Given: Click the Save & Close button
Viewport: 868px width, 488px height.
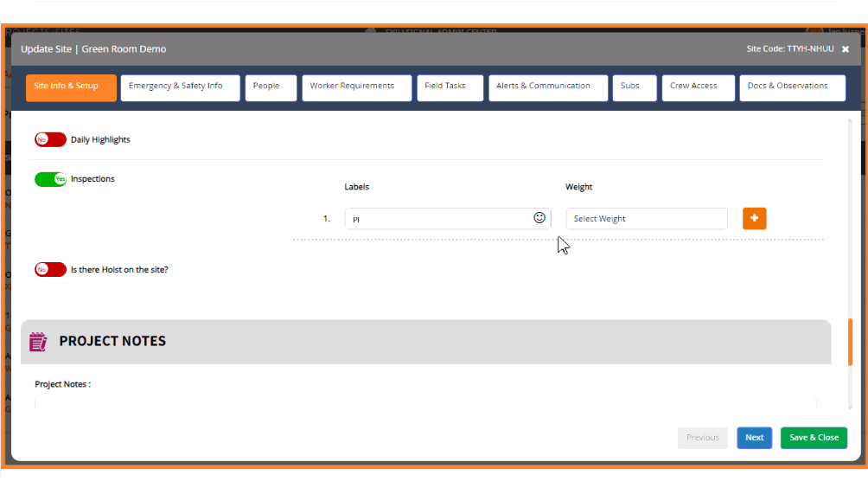Looking at the screenshot, I should 814,438.
